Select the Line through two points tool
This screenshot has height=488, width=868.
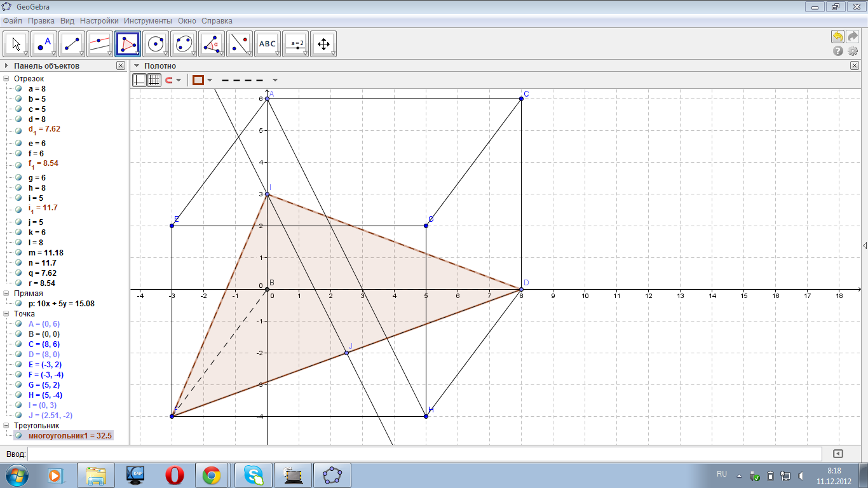point(72,44)
